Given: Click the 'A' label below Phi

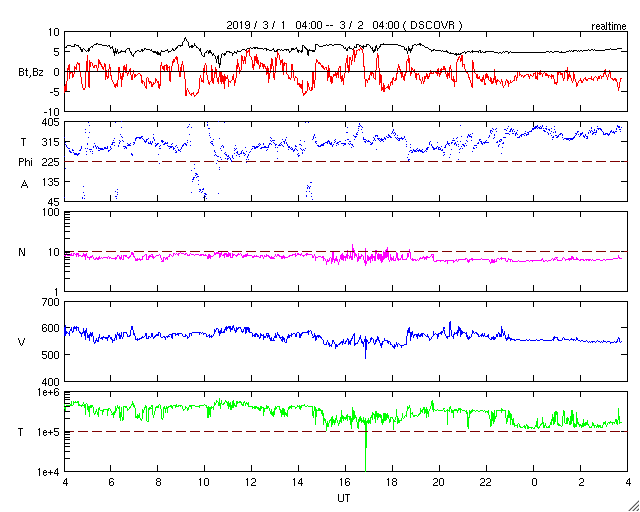Looking at the screenshot, I should [24, 185].
